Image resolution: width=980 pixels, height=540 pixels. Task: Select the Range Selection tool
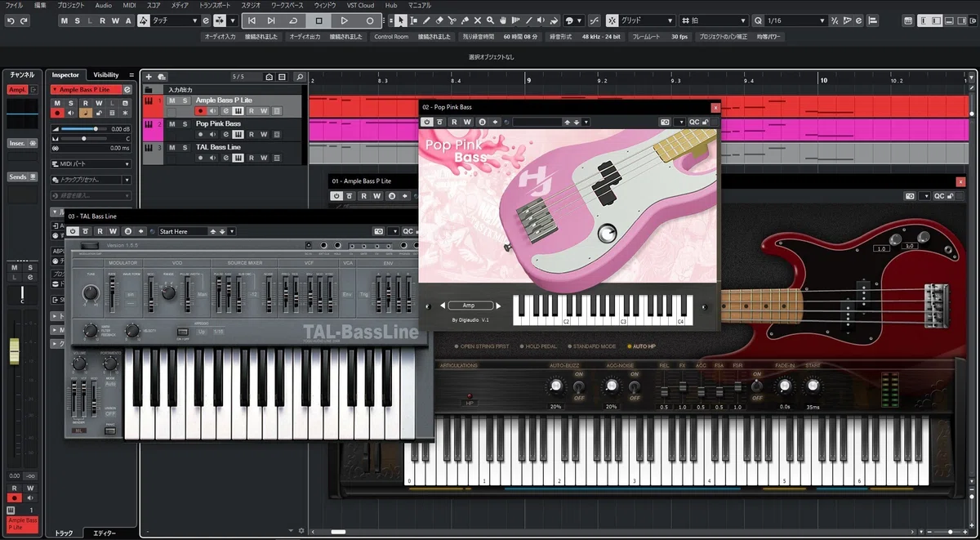pos(413,20)
